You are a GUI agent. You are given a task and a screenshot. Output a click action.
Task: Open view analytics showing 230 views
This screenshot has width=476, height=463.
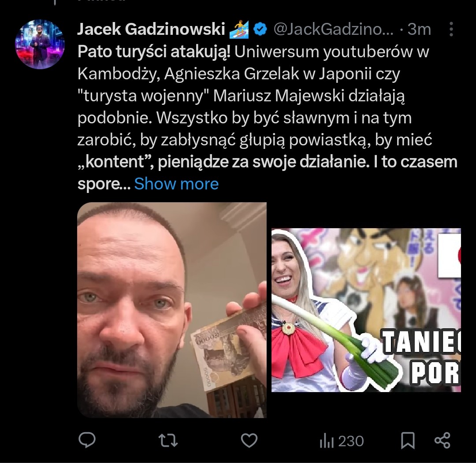tap(342, 441)
